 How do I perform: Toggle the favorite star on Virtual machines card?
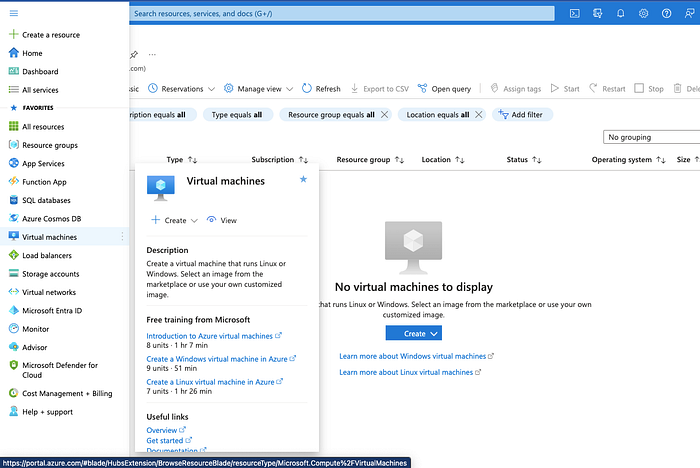pos(303,179)
